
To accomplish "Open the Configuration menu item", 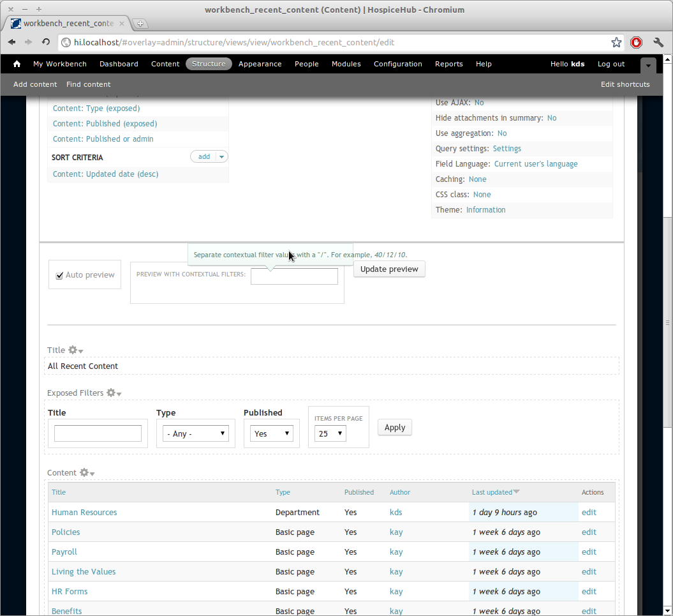I will click(x=398, y=64).
